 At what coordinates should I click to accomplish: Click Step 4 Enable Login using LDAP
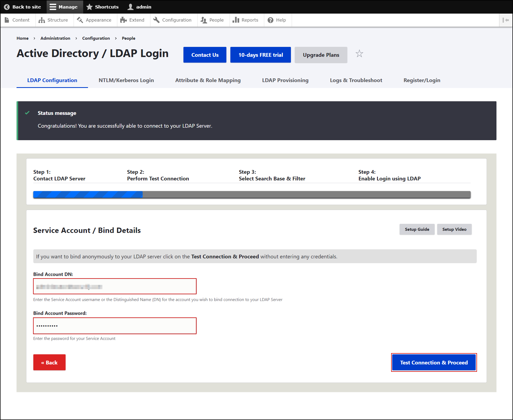(389, 175)
